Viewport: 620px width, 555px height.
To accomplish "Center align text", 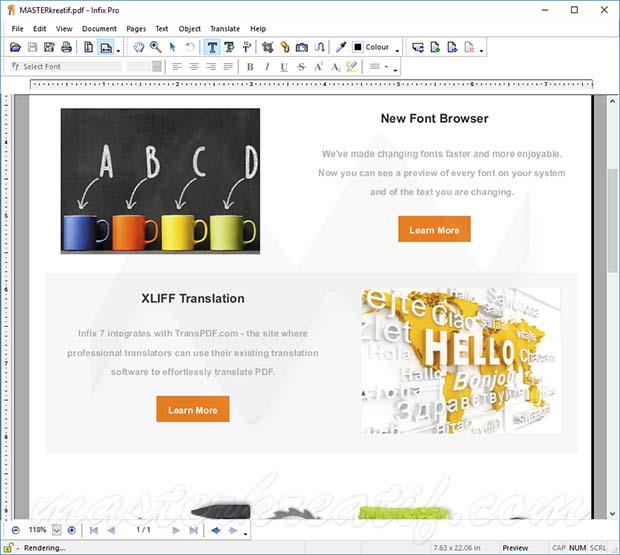I will click(194, 67).
